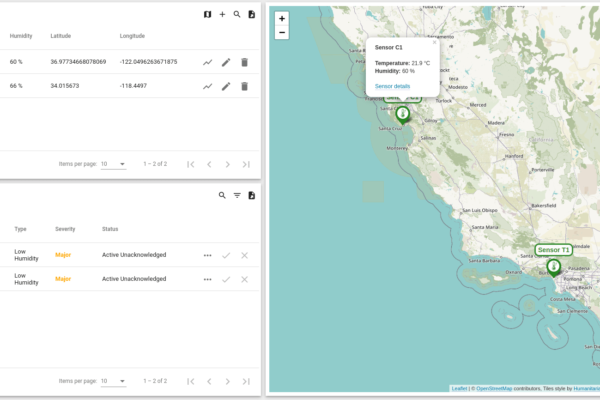The width and height of the screenshot is (600, 400).
Task: Open the Sensor details link in popup
Action: (393, 87)
